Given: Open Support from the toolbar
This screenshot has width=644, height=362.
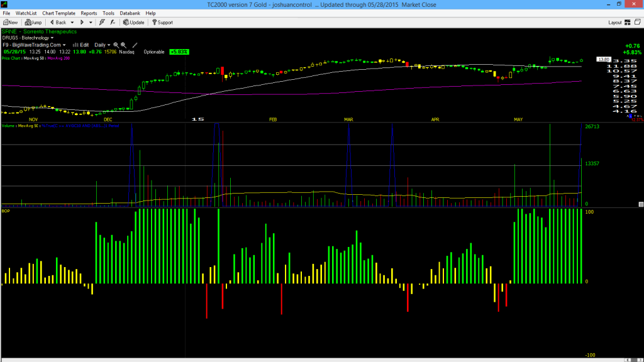Looking at the screenshot, I should click(163, 23).
